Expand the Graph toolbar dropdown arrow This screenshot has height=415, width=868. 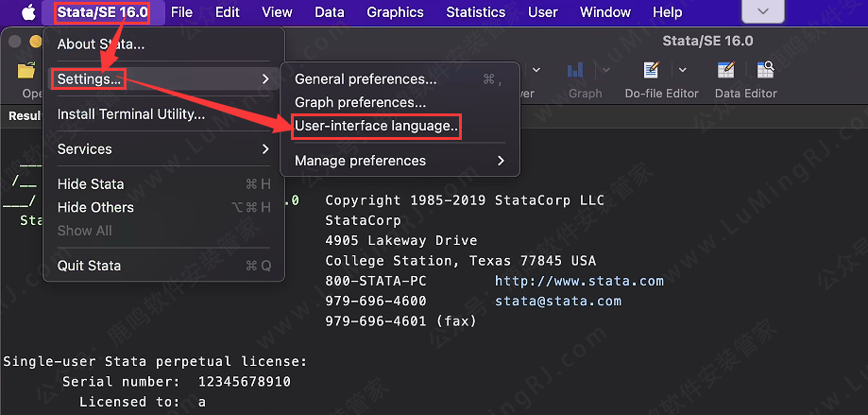coord(605,70)
